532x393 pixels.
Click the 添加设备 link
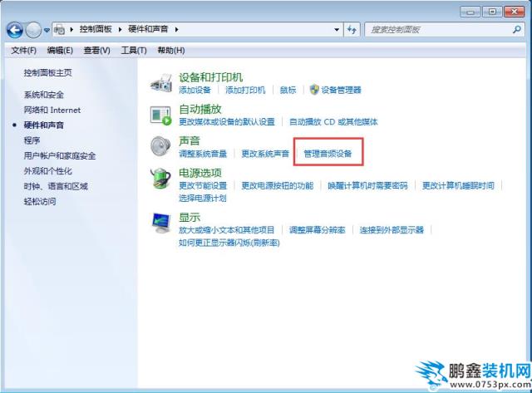[x=195, y=90]
